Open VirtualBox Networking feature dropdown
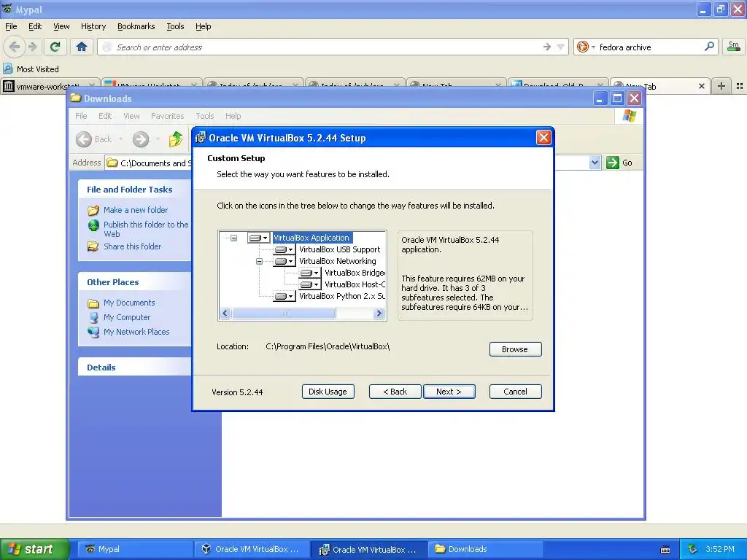This screenshot has width=747, height=560. tap(285, 262)
